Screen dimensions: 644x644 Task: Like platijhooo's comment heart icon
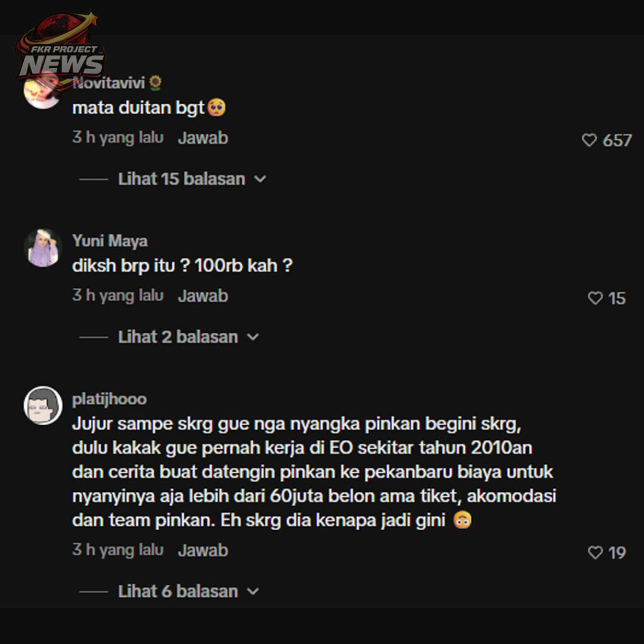tap(595, 552)
